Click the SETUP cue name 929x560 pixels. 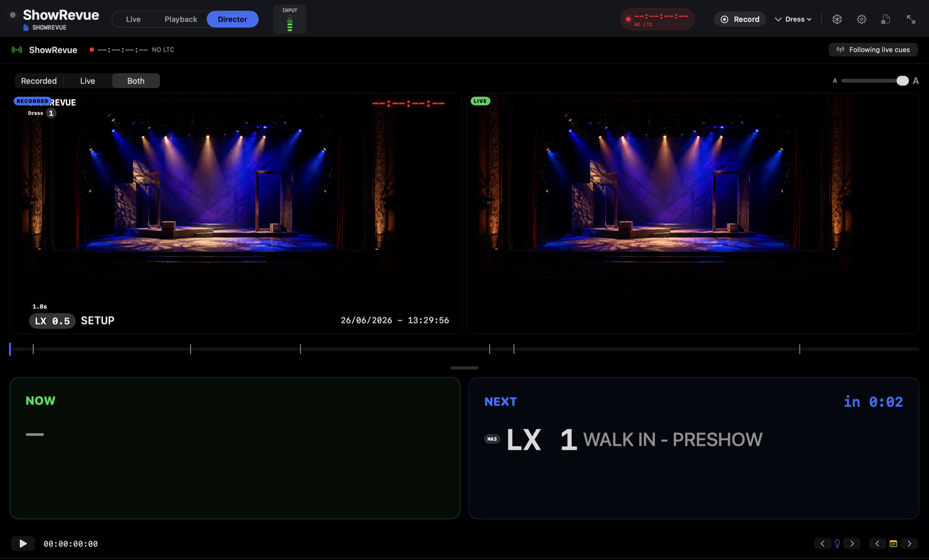coord(98,321)
